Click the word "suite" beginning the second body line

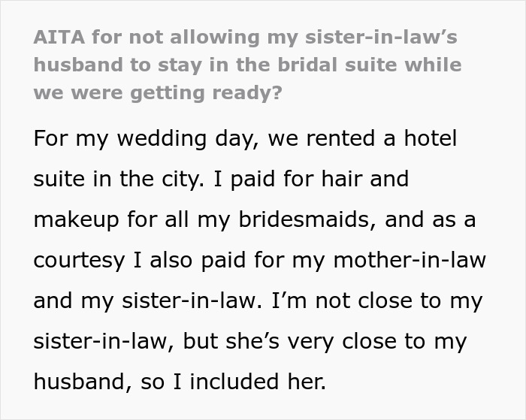(58, 180)
